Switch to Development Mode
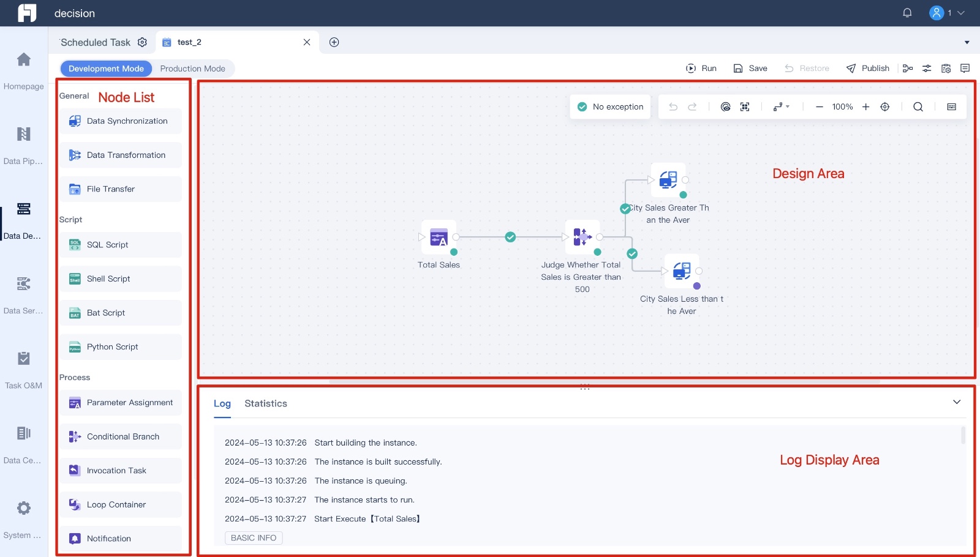The width and height of the screenshot is (980, 557). (x=106, y=69)
